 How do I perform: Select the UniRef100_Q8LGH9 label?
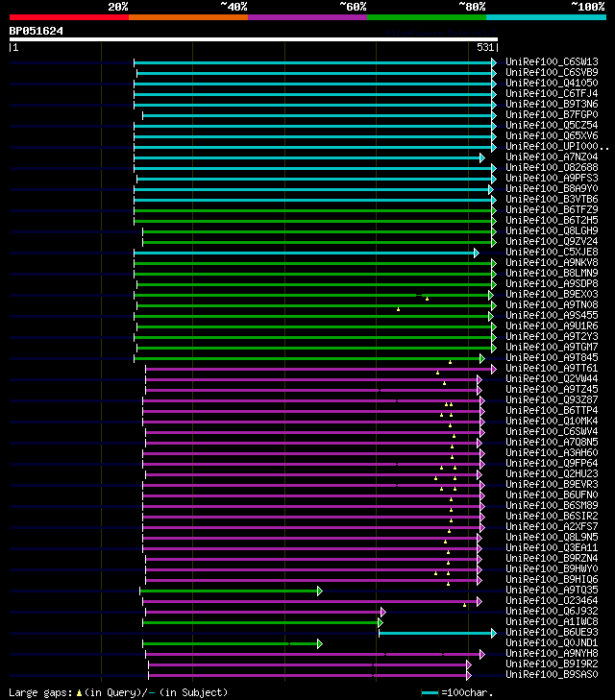click(x=552, y=230)
